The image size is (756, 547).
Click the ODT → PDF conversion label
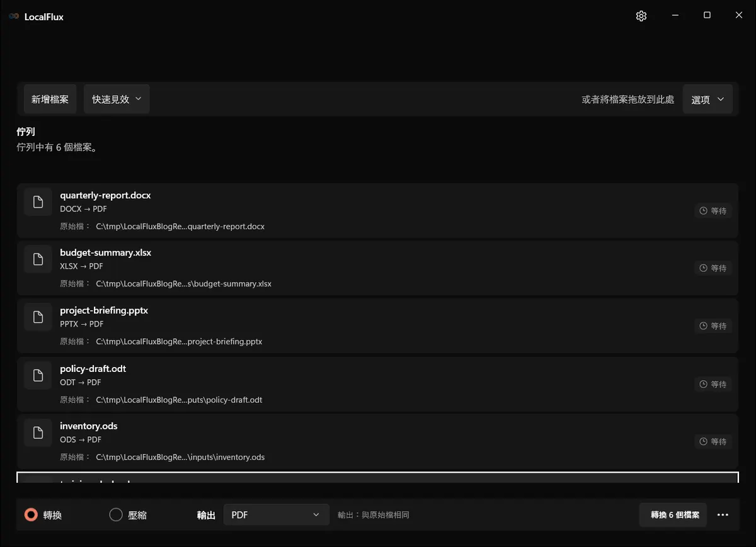81,382
